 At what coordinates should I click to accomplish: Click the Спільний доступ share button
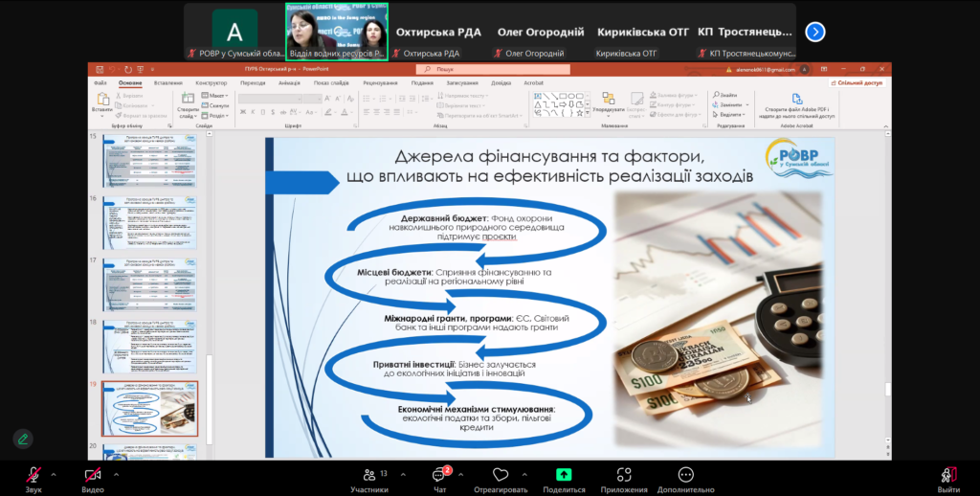coord(860,83)
